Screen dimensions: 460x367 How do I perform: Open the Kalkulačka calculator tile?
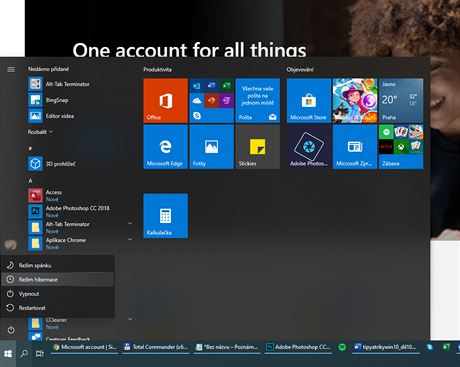(x=166, y=216)
